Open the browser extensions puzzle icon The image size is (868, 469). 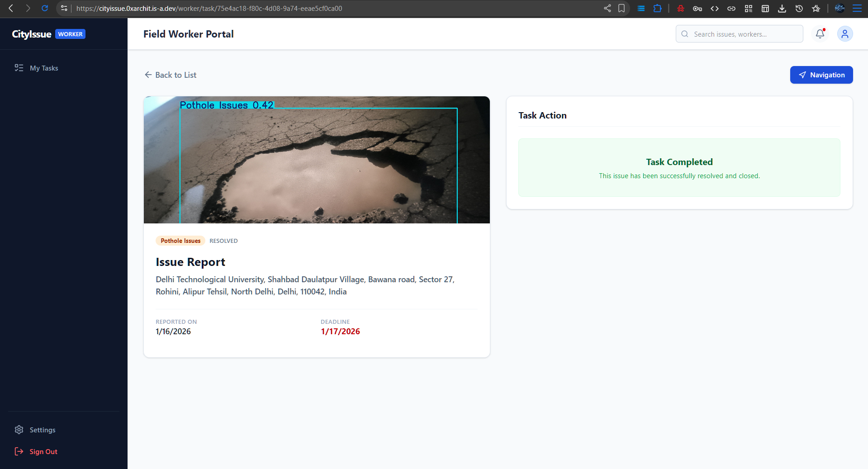coord(657,8)
